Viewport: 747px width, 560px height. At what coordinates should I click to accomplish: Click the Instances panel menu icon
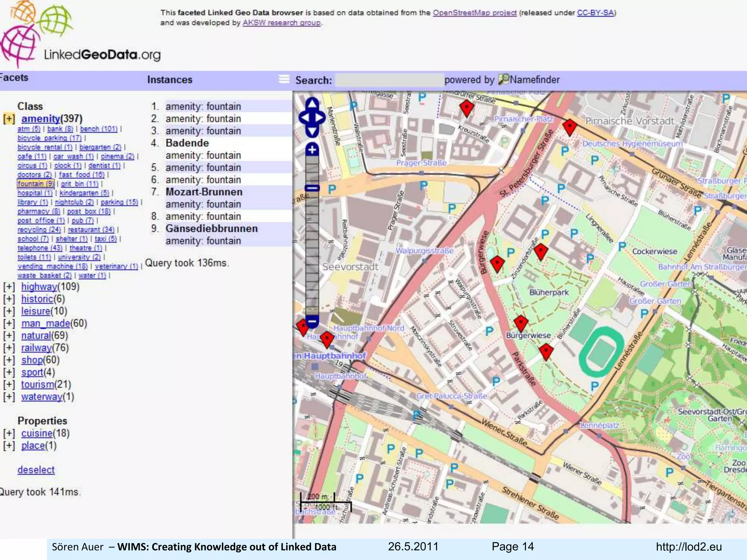pos(284,79)
